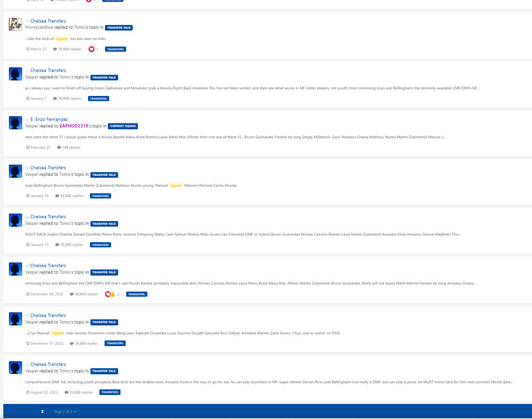Click the 'December 17, 2022' date text
Screen dimensions: 532x419
[x=47, y=343]
